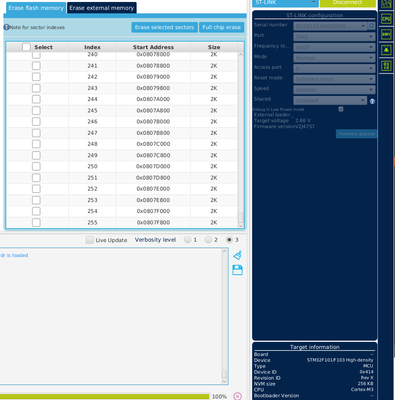
Task: Click the Size column header
Action: point(214,47)
